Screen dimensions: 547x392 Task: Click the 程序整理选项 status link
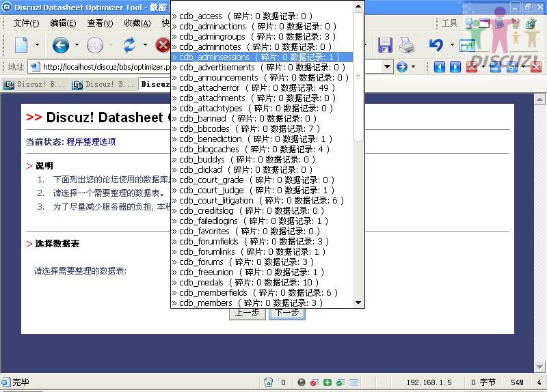[x=91, y=142]
